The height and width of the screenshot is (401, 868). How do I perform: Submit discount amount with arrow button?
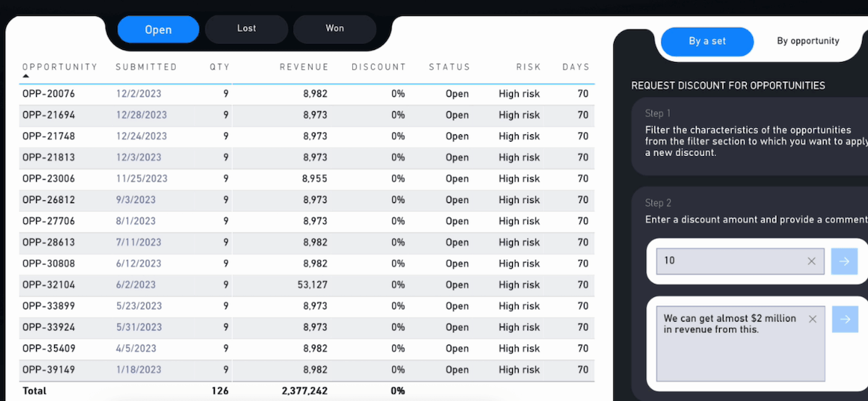click(x=844, y=261)
